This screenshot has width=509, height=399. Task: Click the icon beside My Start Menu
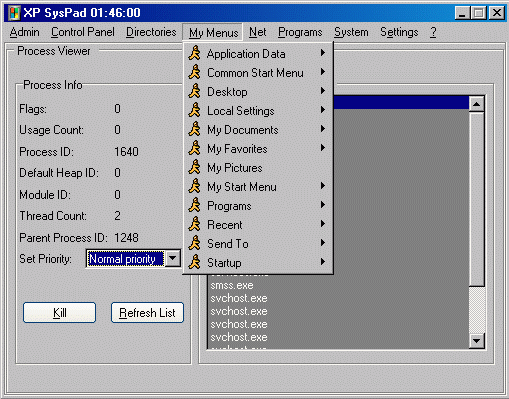[x=194, y=187]
